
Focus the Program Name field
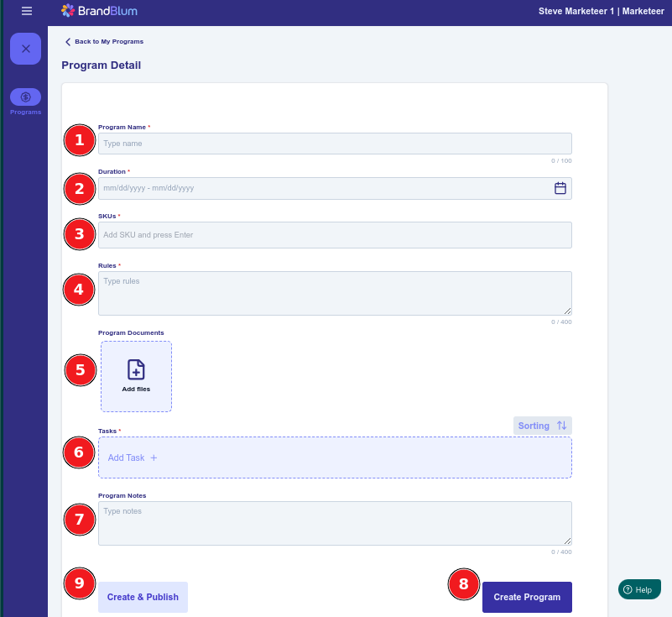[x=335, y=144]
